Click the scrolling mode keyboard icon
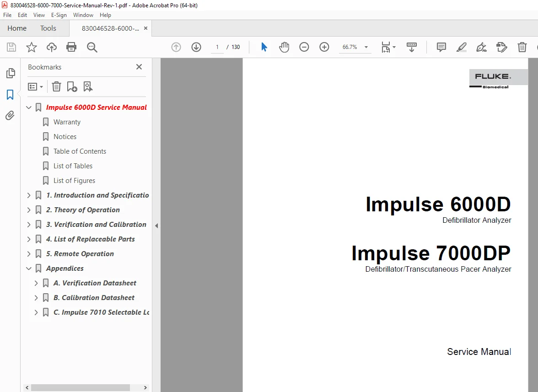The image size is (538, 392). tap(411, 47)
